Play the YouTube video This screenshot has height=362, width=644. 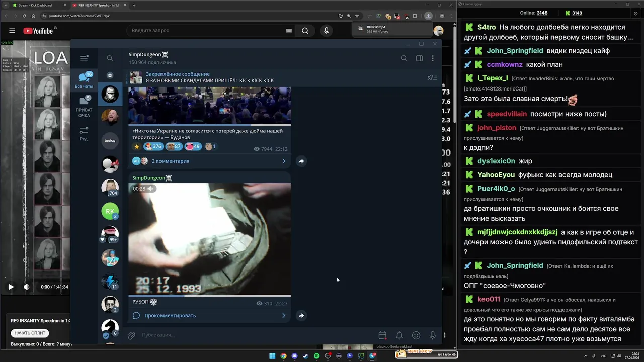coord(11,287)
